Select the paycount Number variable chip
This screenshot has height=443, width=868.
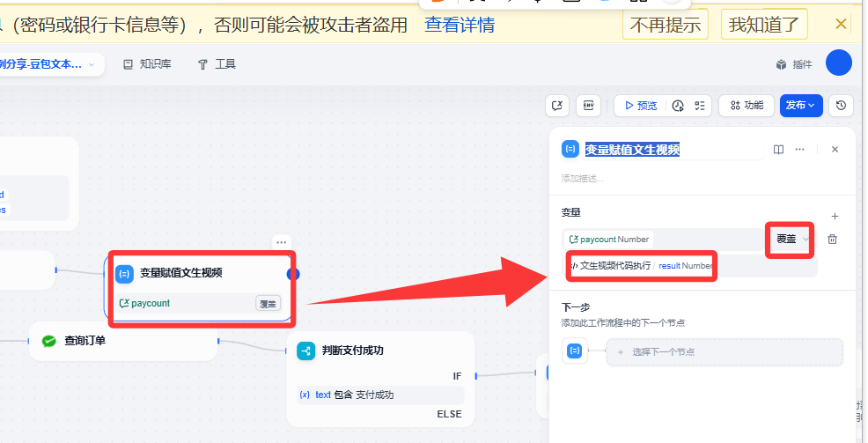coord(609,240)
